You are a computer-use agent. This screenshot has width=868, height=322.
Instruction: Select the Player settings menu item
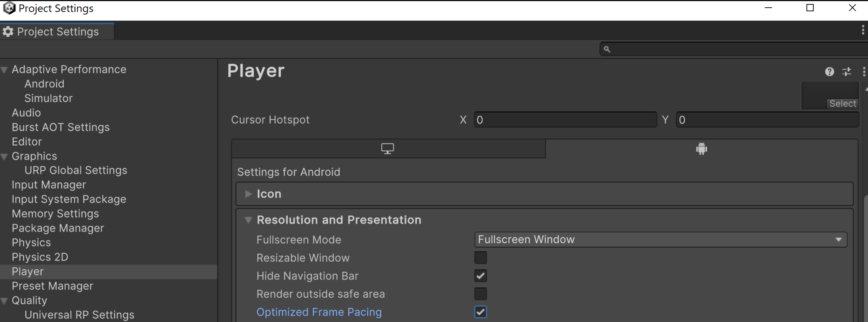[x=28, y=271]
